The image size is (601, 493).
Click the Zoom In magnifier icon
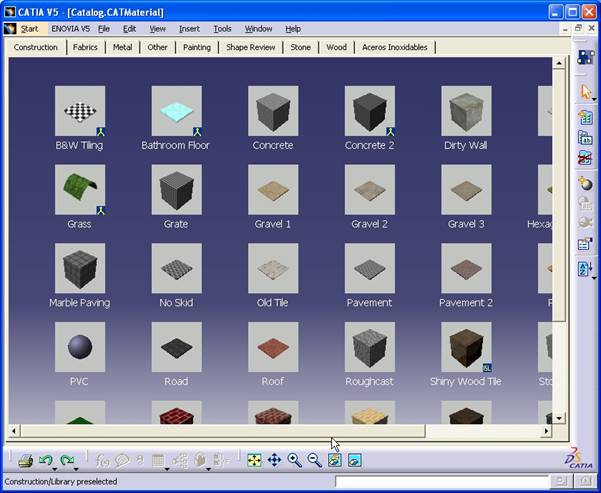294,460
